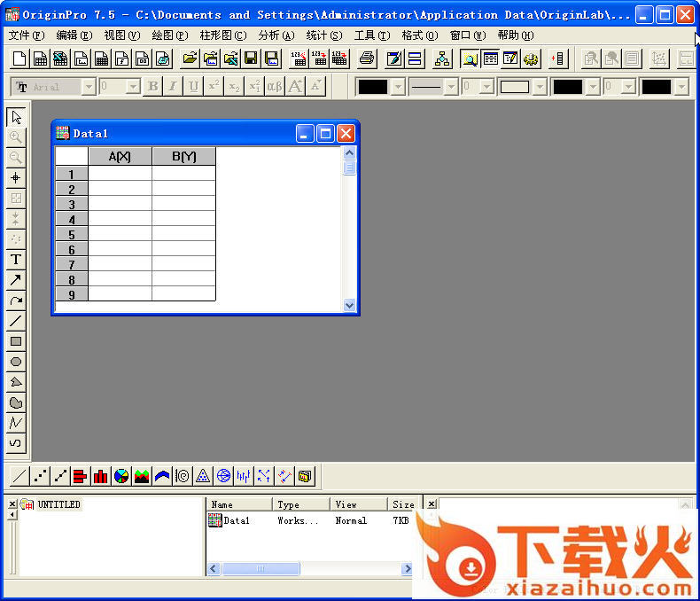Sort by the Type column header
The image size is (700, 601).
301,504
